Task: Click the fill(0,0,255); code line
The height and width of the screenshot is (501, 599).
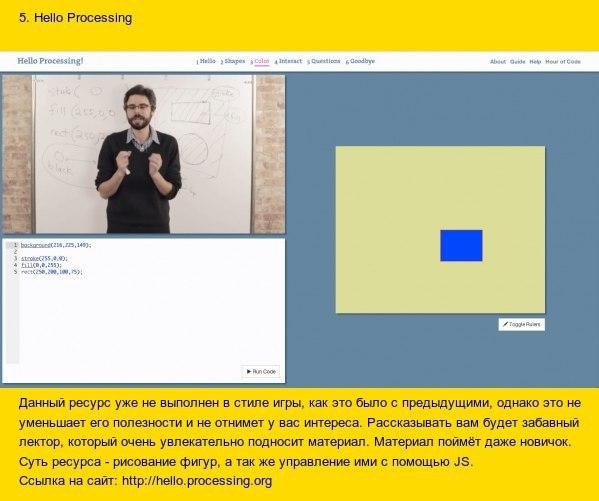Action: click(x=41, y=265)
